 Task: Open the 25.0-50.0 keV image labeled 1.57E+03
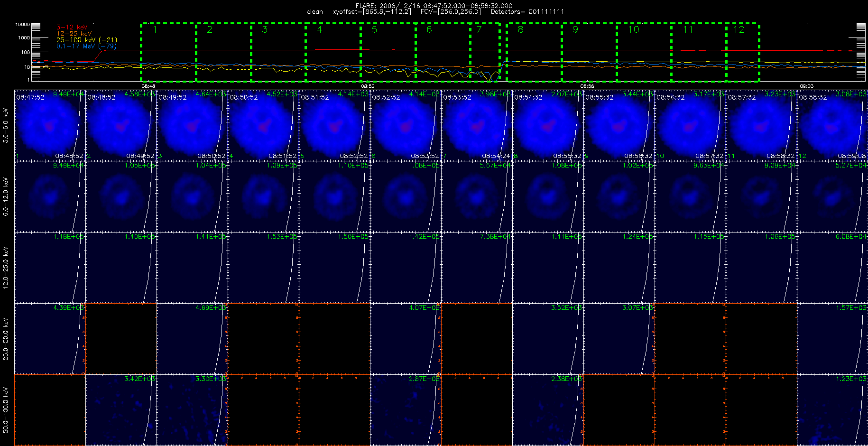(832, 338)
